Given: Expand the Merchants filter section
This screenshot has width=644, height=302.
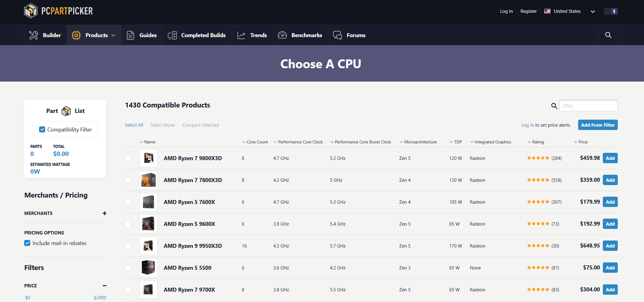Looking at the screenshot, I should [105, 213].
